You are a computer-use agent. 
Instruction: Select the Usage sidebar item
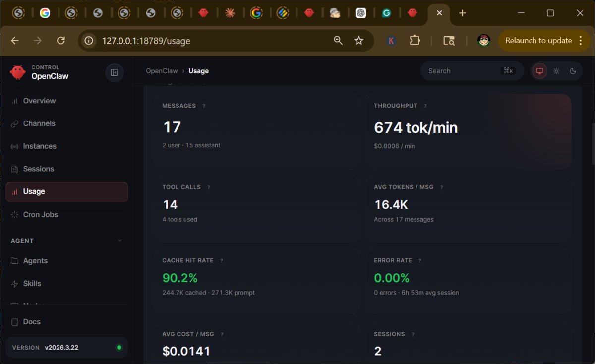(66, 192)
